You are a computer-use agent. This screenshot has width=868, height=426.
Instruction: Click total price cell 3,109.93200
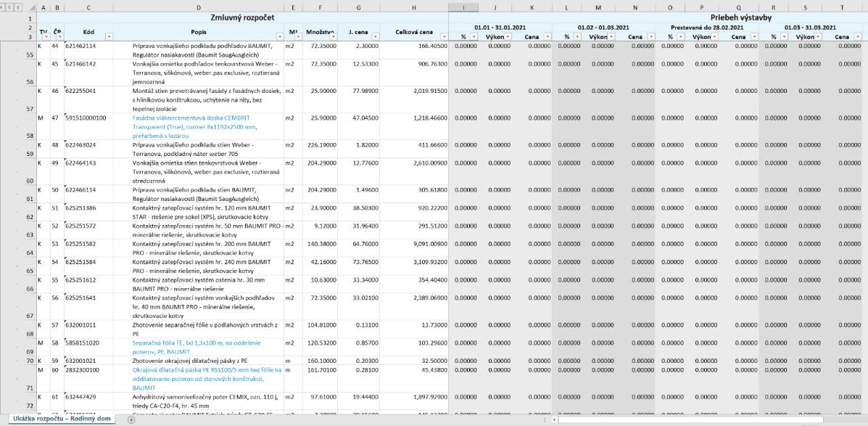pos(413,266)
